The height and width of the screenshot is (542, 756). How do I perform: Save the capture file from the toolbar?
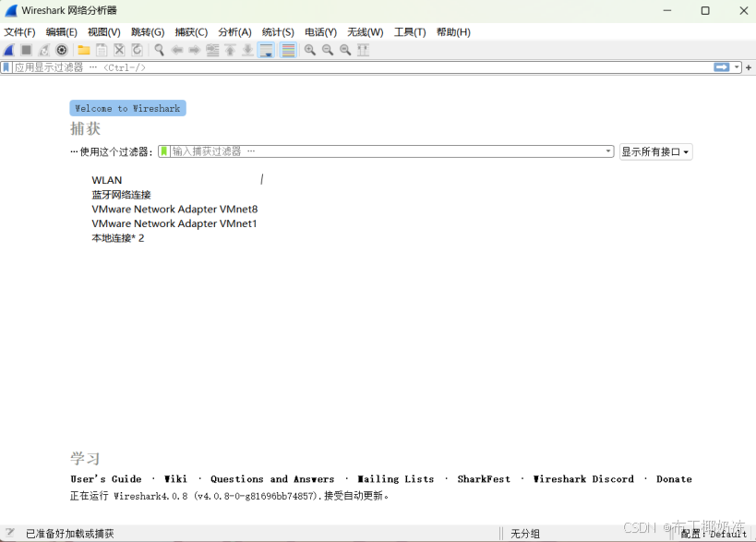tap(102, 50)
